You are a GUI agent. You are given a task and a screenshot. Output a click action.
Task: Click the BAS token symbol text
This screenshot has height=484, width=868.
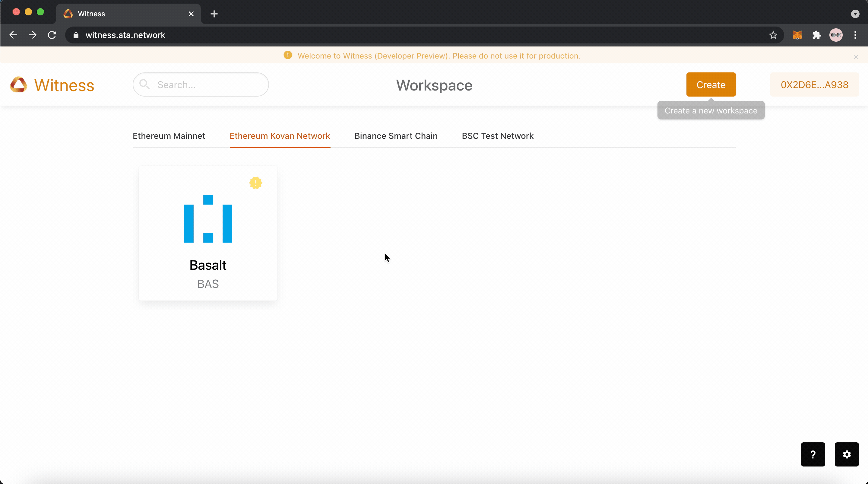point(208,284)
